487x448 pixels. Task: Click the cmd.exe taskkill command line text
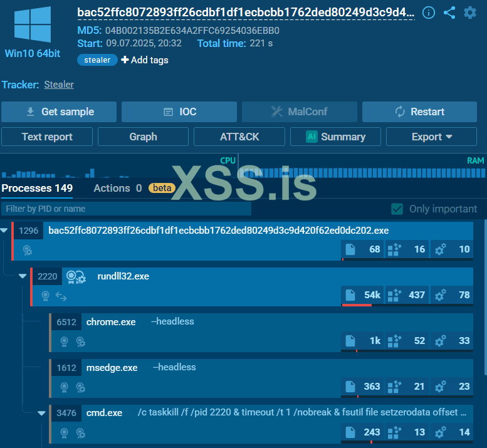point(302,412)
